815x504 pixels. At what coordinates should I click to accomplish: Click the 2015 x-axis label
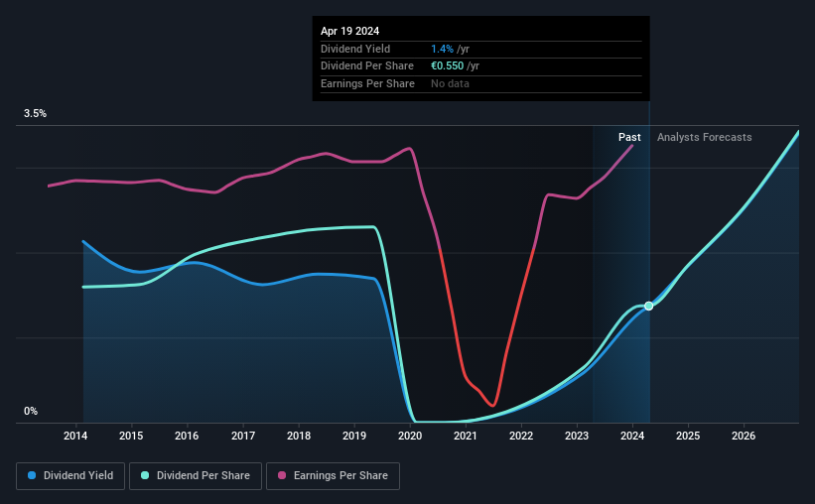coord(131,436)
